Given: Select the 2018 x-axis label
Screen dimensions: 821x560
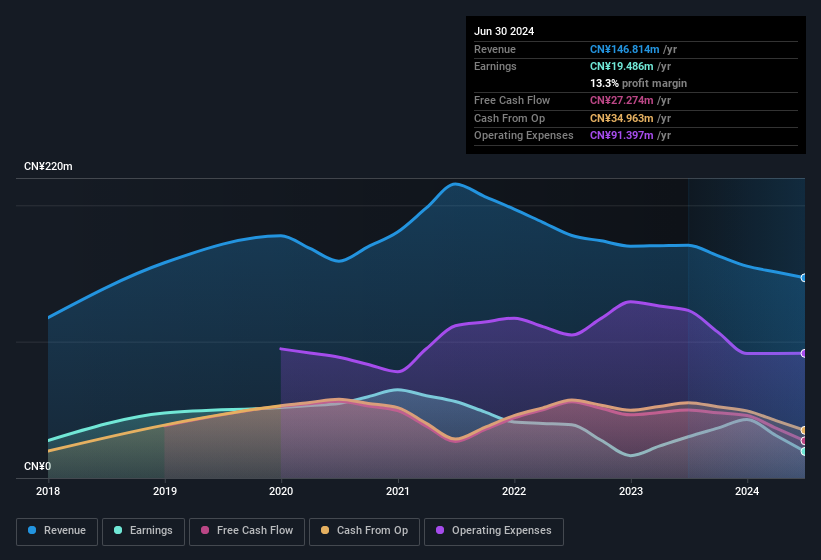Looking at the screenshot, I should coord(48,491).
